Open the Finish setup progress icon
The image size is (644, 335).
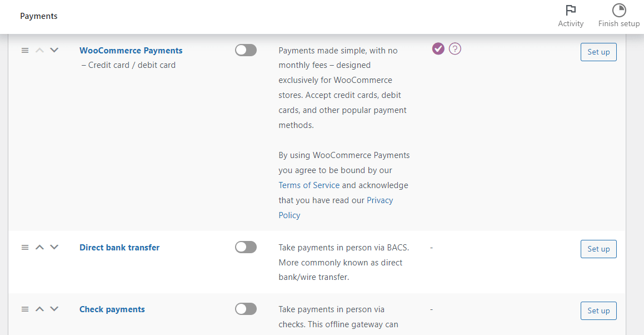618,10
